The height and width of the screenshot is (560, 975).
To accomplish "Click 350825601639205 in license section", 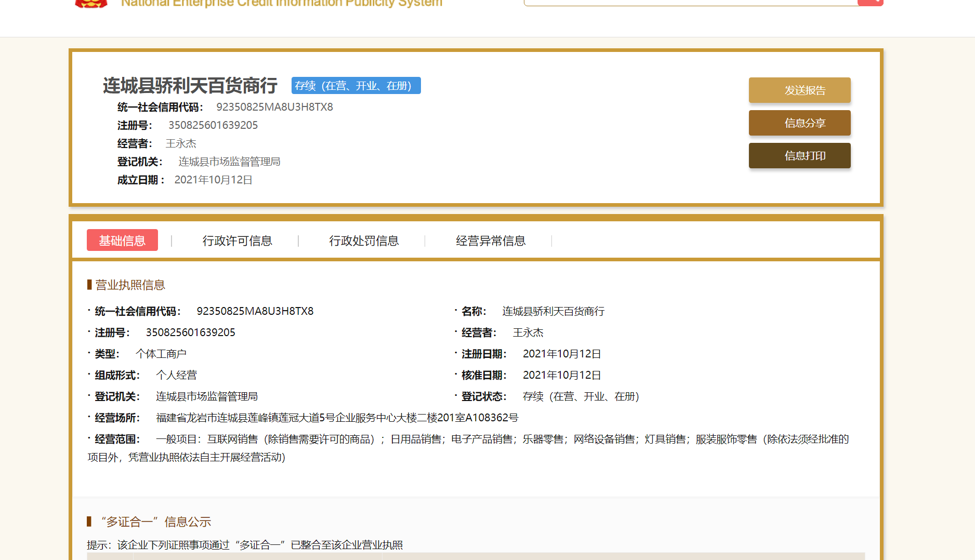I will pyautogui.click(x=191, y=332).
